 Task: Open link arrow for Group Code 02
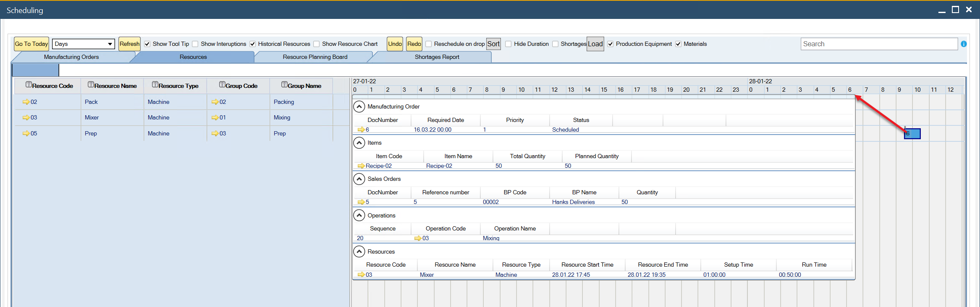tap(215, 102)
